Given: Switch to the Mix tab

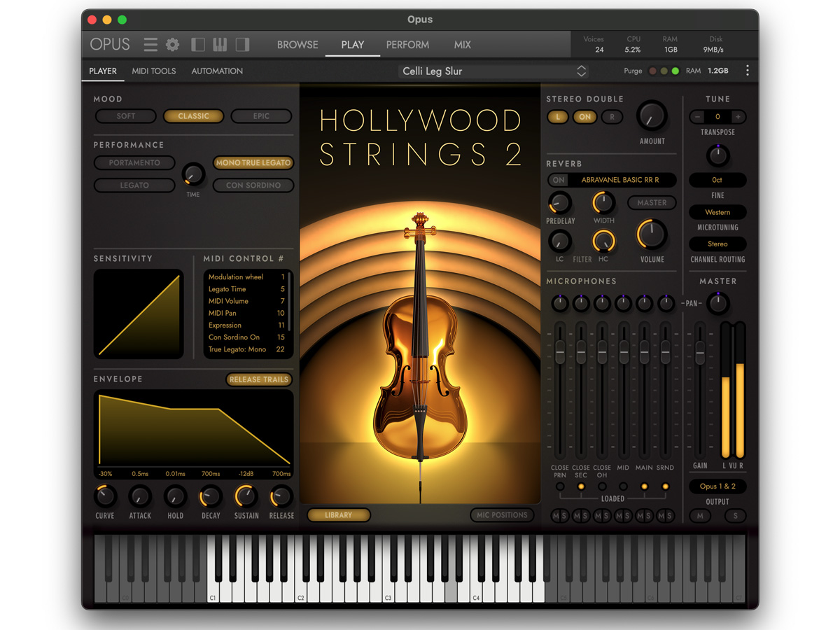Looking at the screenshot, I should pyautogui.click(x=462, y=45).
